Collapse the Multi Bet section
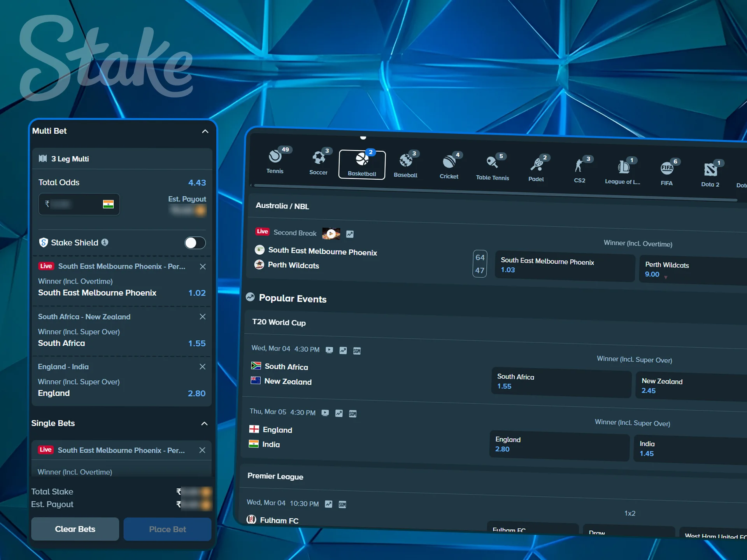Screen dimensions: 747x560 205,131
